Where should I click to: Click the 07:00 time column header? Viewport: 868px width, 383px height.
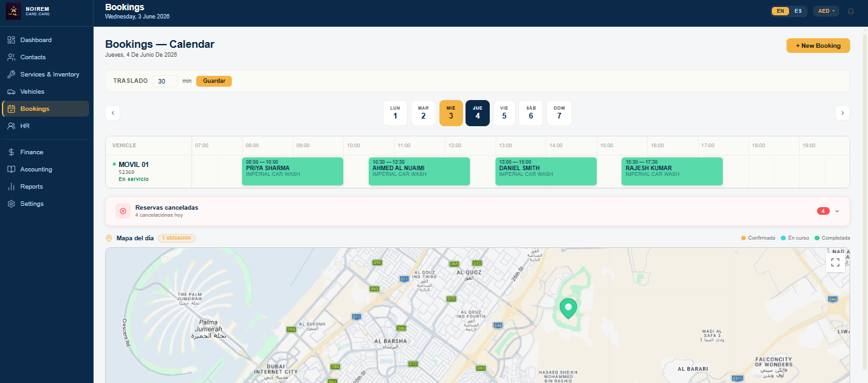[x=202, y=146]
